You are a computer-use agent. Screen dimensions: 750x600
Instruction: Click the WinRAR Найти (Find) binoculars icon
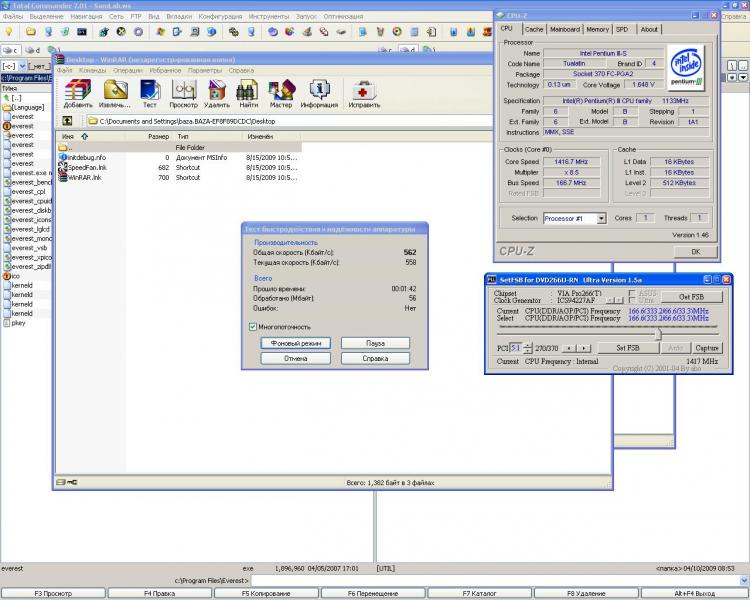coord(248,89)
